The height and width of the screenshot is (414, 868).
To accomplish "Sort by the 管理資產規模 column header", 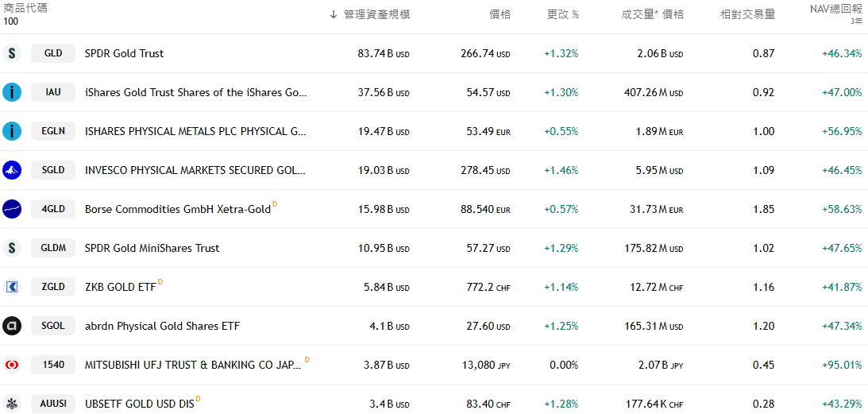I will (377, 15).
